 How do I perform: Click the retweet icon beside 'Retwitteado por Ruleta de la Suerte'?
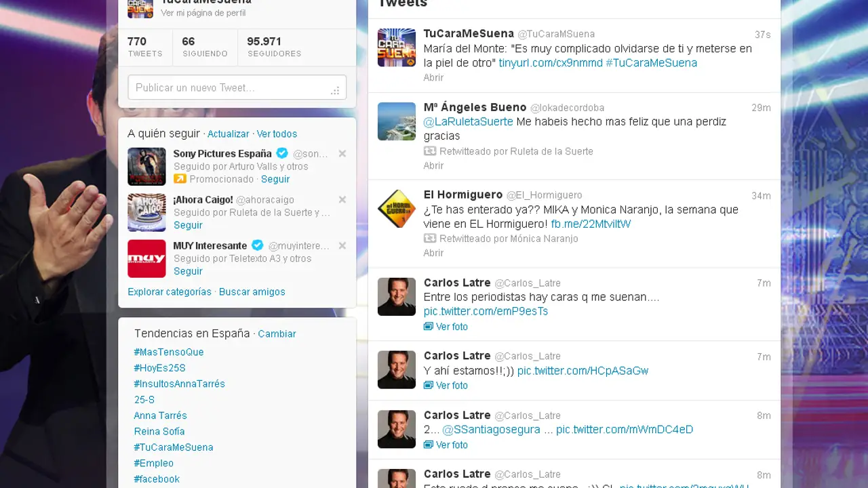(430, 151)
